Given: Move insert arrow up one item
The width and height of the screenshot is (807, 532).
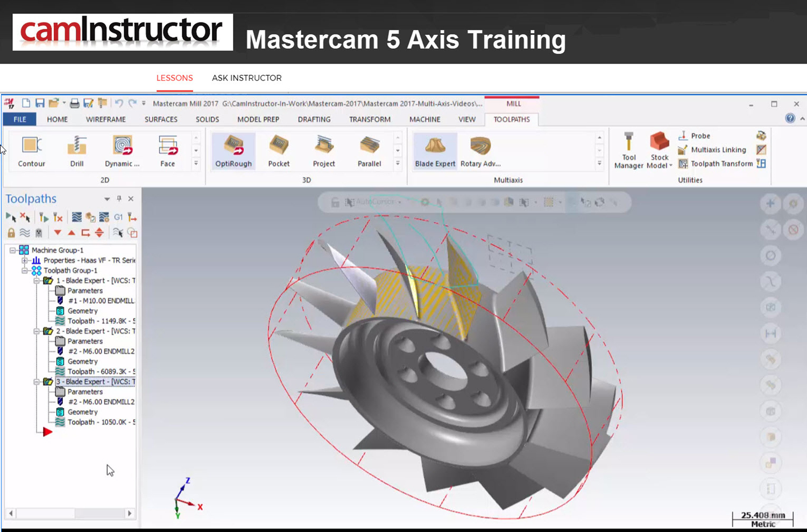Looking at the screenshot, I should 72,233.
